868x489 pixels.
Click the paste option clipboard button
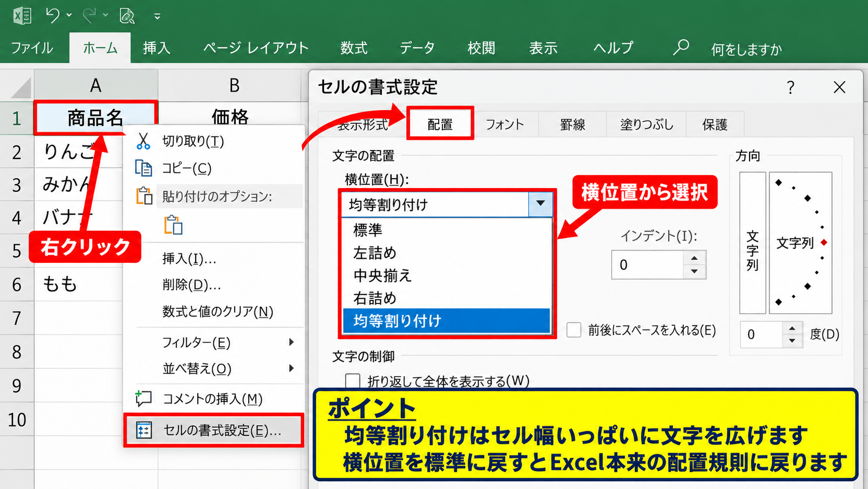173,226
